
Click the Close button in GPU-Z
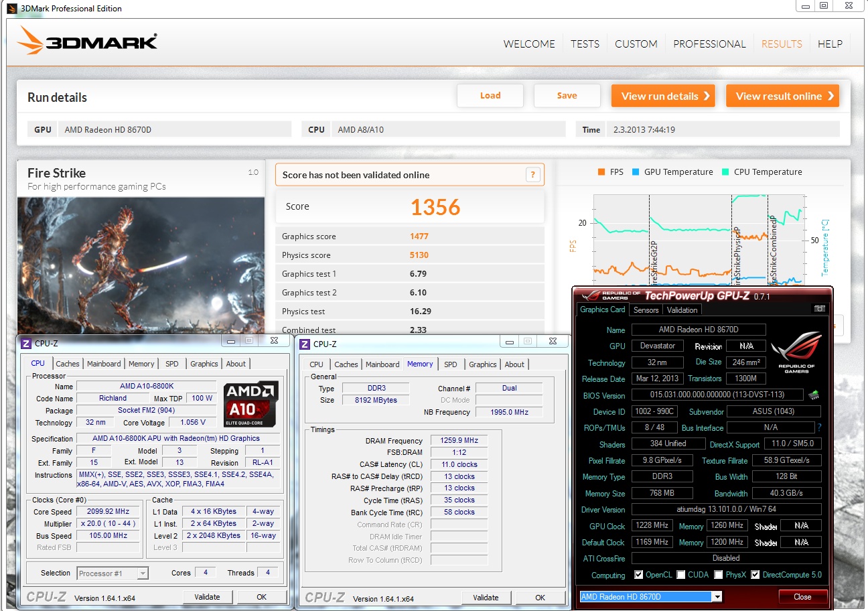point(802,597)
